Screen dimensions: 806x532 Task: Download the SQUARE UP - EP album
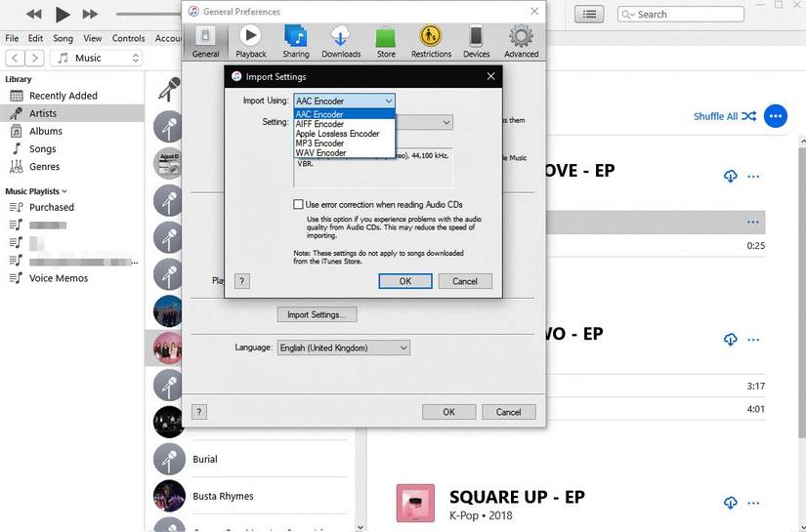click(x=730, y=503)
